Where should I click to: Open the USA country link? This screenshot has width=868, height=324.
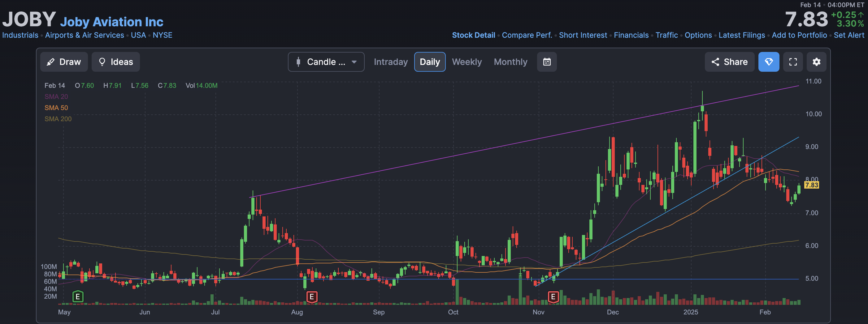click(x=138, y=35)
